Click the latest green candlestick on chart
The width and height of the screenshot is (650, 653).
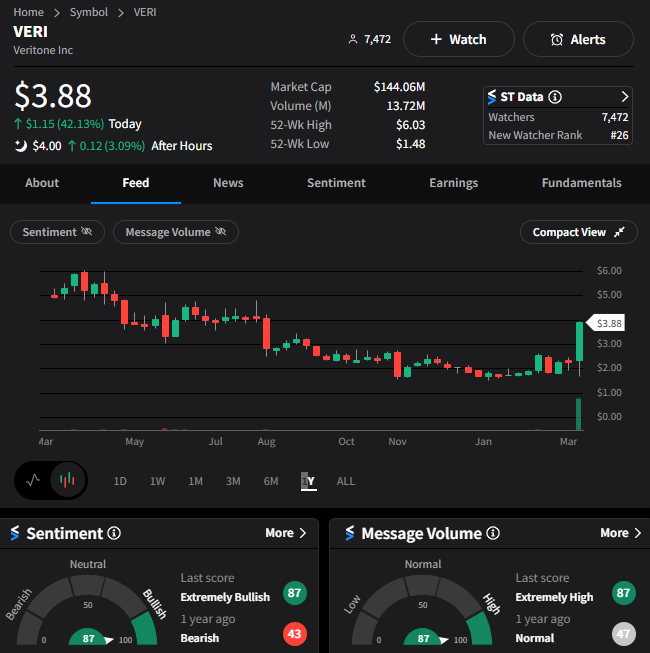click(579, 341)
